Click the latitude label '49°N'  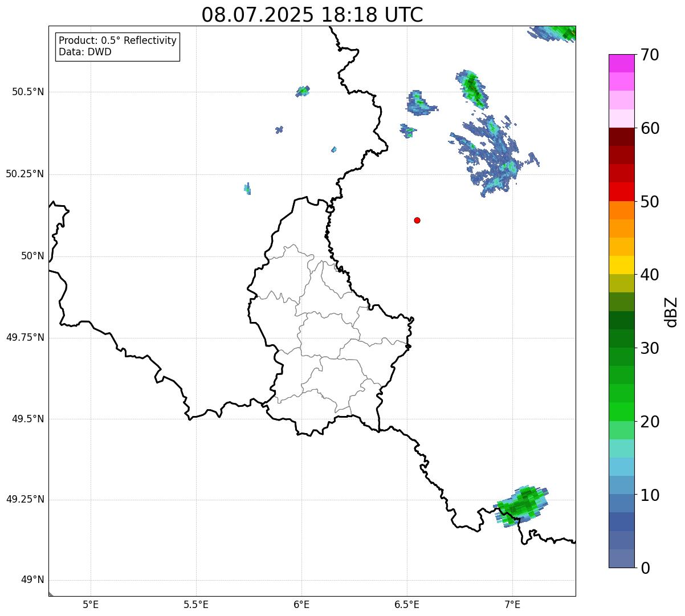point(32,580)
